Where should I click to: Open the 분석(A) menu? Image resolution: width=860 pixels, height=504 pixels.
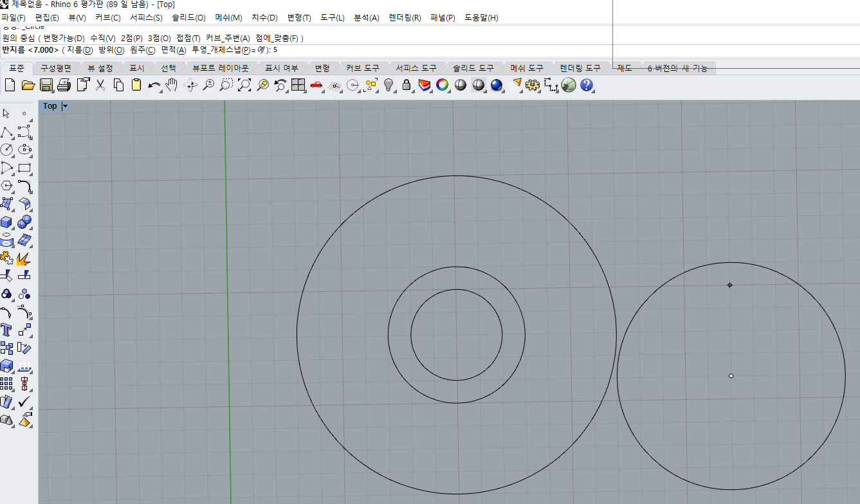pyautogui.click(x=367, y=17)
